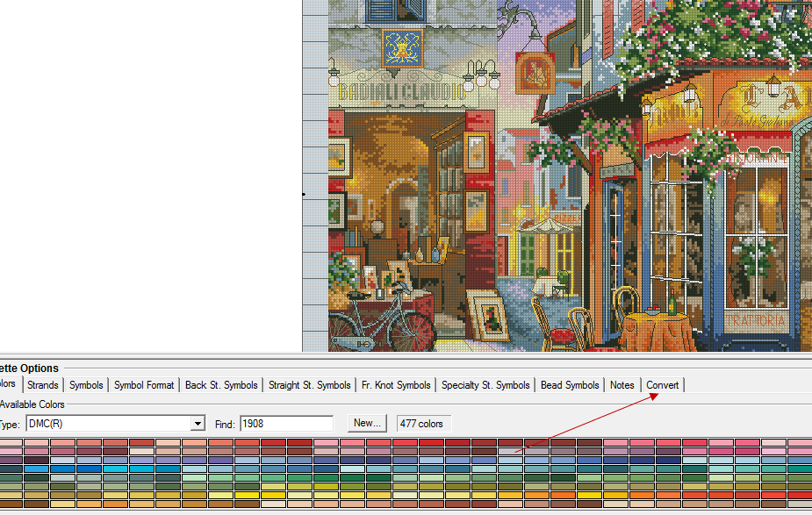
Task: Pick the near-black dark plum swatch
Action: (x=36, y=460)
